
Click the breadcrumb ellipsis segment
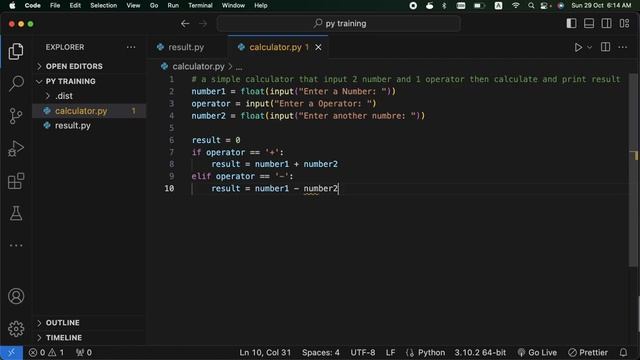tap(239, 67)
